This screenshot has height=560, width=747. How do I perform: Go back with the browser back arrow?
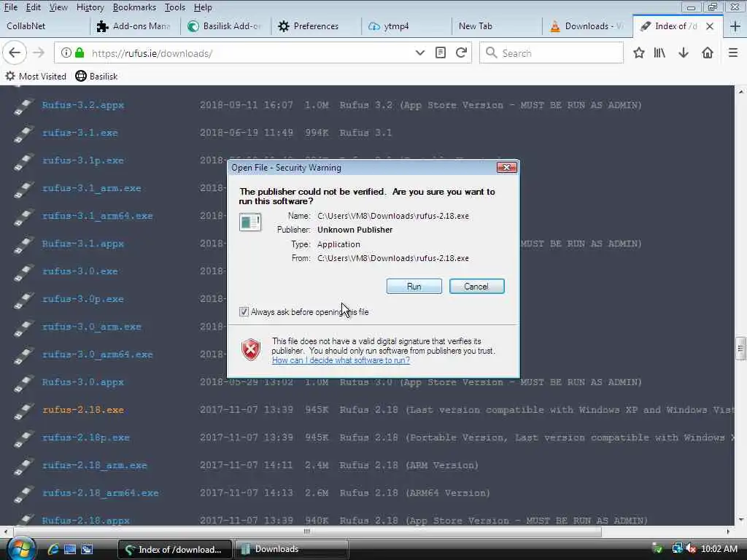pyautogui.click(x=15, y=52)
